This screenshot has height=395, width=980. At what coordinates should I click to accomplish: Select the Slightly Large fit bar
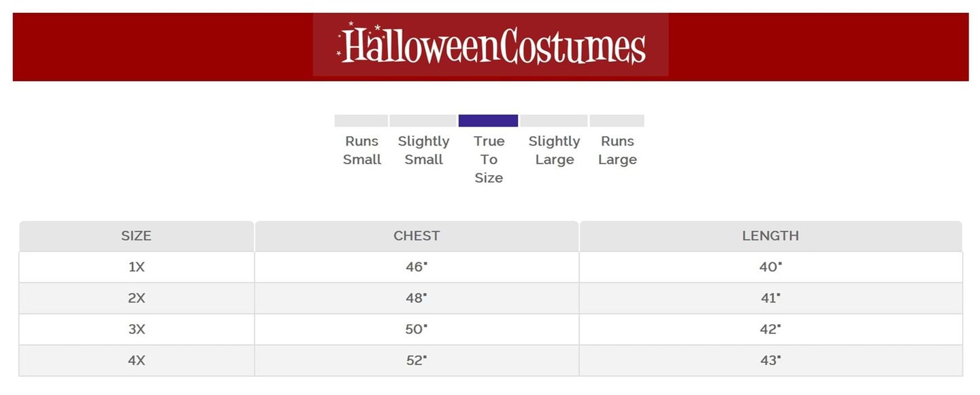click(x=553, y=121)
